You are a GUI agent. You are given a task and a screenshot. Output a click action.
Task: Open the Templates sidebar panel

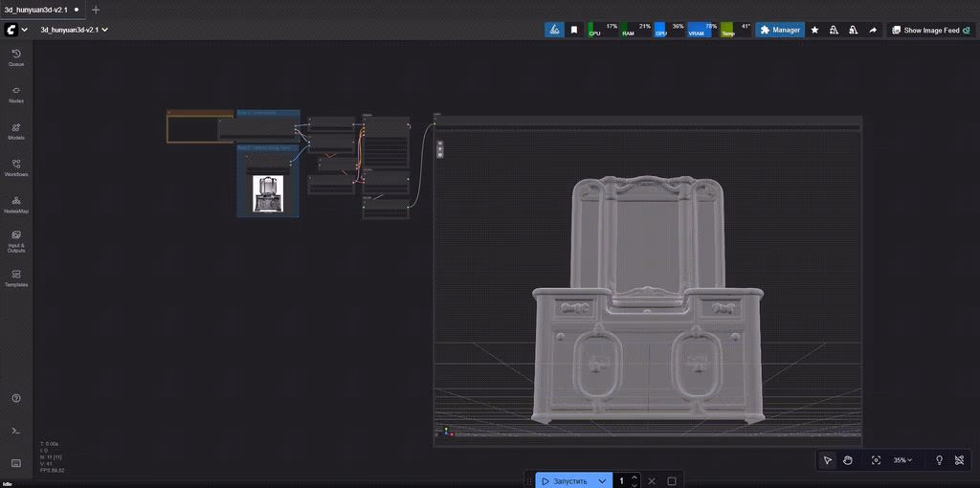coord(16,277)
